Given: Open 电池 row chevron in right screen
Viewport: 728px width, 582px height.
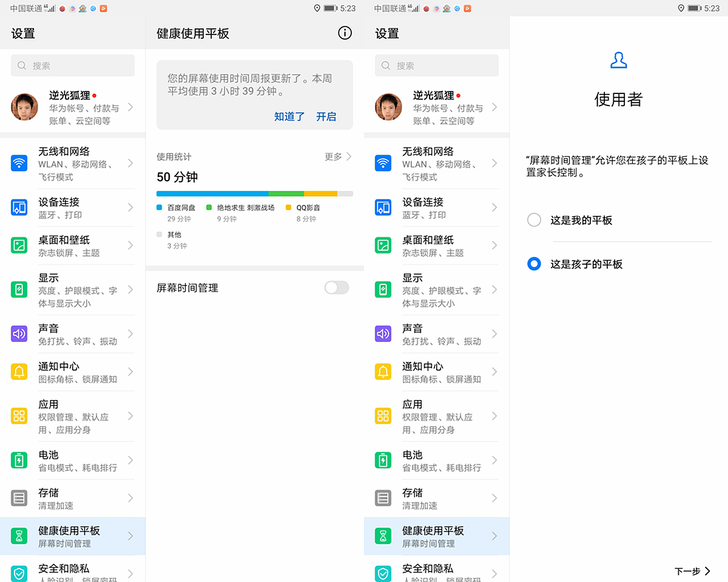Looking at the screenshot, I should pos(494,460).
